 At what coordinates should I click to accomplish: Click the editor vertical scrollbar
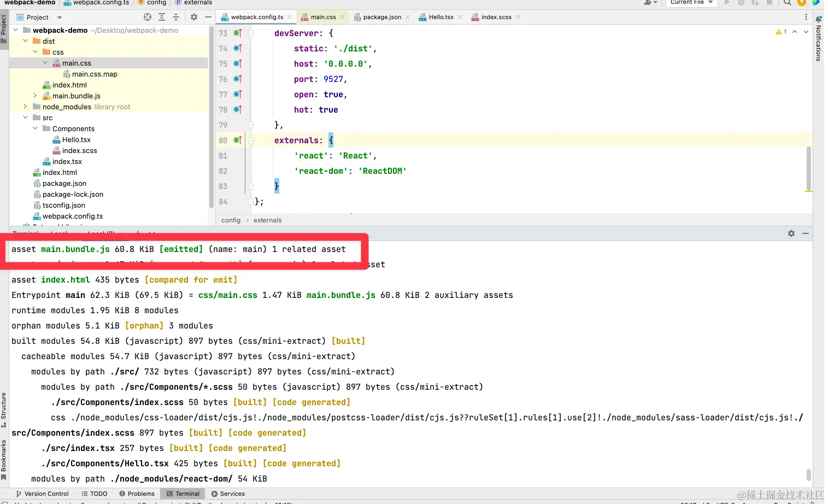click(809, 168)
